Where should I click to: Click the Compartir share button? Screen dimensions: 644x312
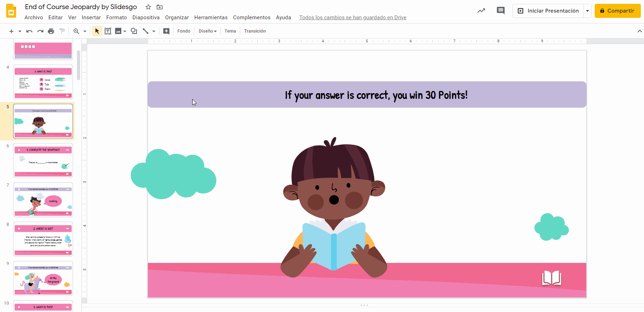617,11
